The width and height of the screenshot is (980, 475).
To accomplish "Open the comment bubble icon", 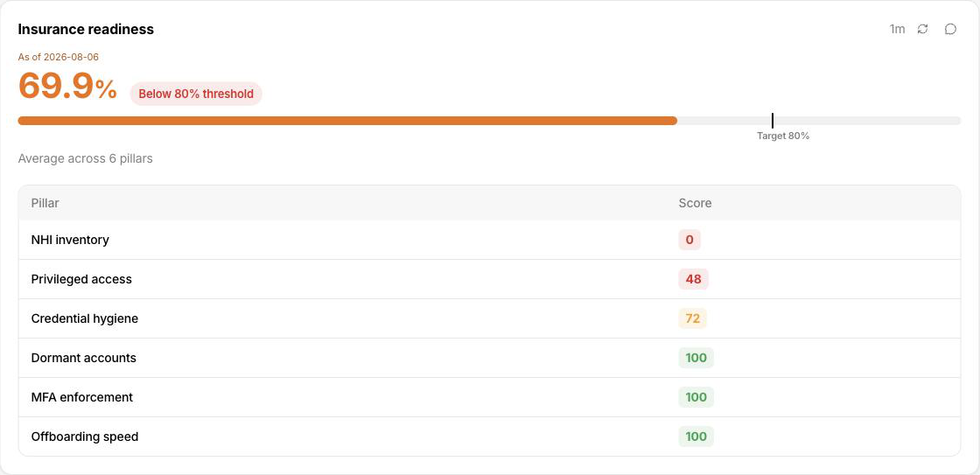I will (950, 29).
